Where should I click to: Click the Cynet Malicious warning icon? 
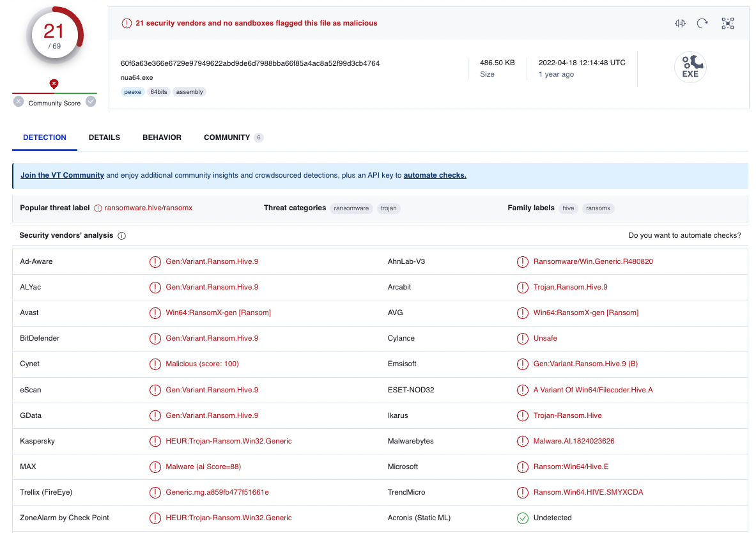click(x=155, y=364)
